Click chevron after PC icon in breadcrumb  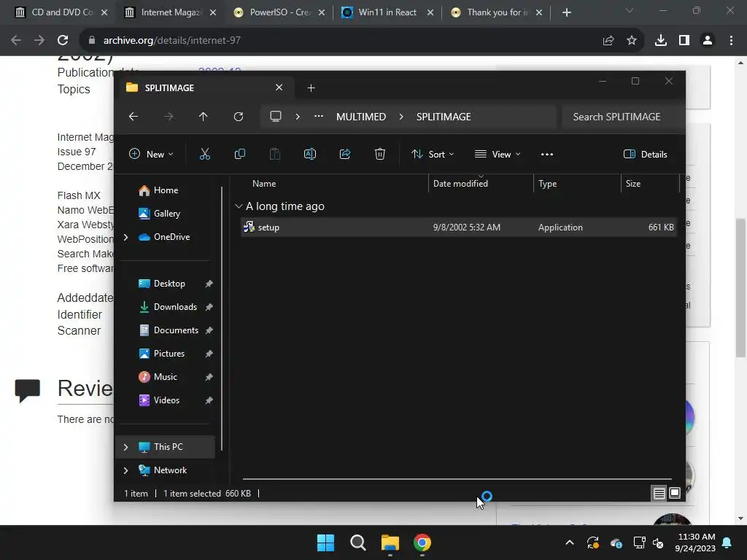point(298,117)
